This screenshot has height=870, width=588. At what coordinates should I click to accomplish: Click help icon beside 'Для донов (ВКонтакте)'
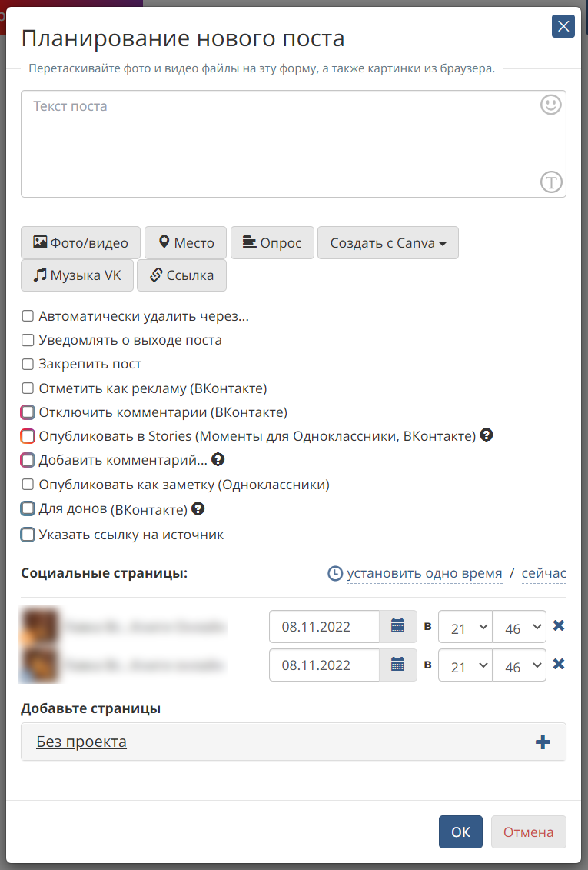(x=198, y=508)
